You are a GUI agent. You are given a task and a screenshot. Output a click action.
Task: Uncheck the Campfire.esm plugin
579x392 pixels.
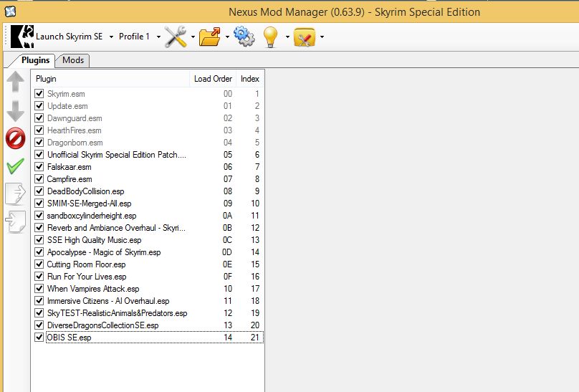click(x=39, y=179)
